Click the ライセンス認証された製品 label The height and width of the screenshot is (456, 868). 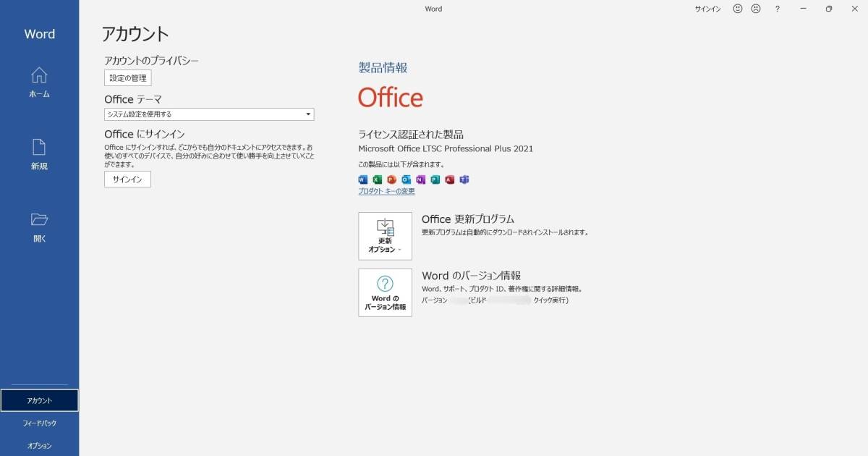(x=411, y=135)
